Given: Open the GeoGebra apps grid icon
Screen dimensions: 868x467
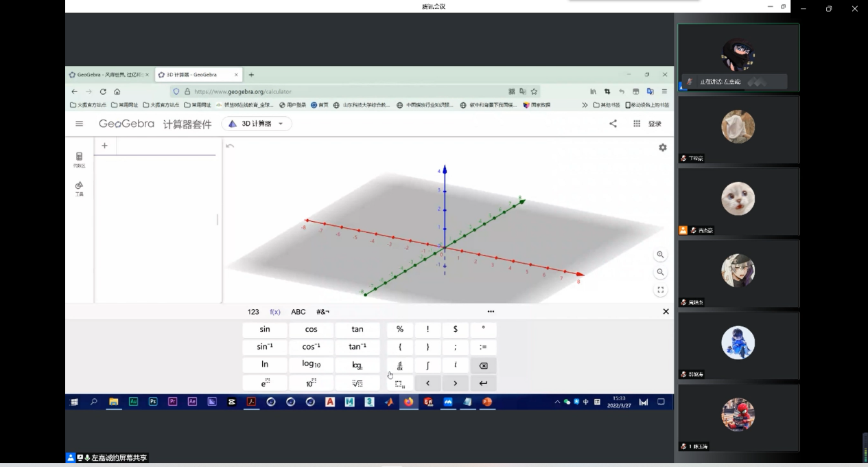Looking at the screenshot, I should point(637,124).
